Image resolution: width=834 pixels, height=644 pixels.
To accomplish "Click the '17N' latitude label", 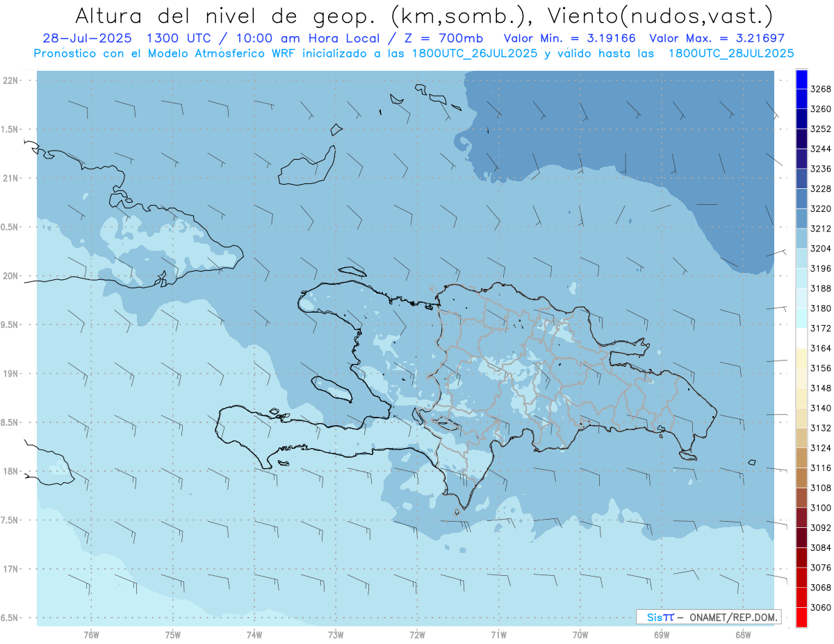I will point(11,569).
